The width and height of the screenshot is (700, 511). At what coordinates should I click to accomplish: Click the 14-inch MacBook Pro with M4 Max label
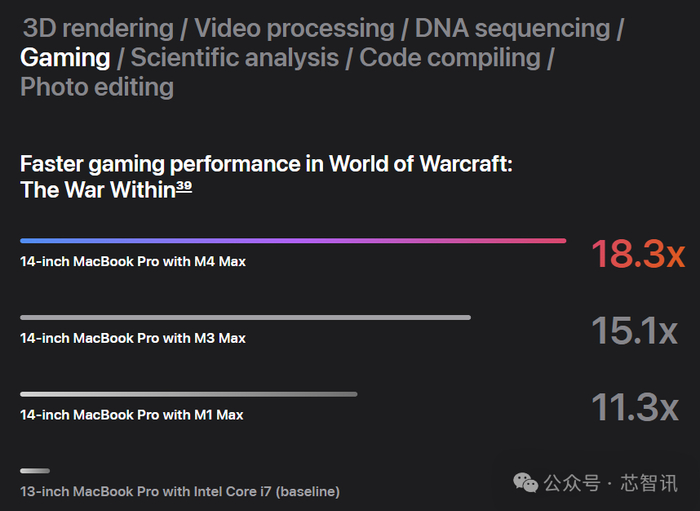(133, 262)
